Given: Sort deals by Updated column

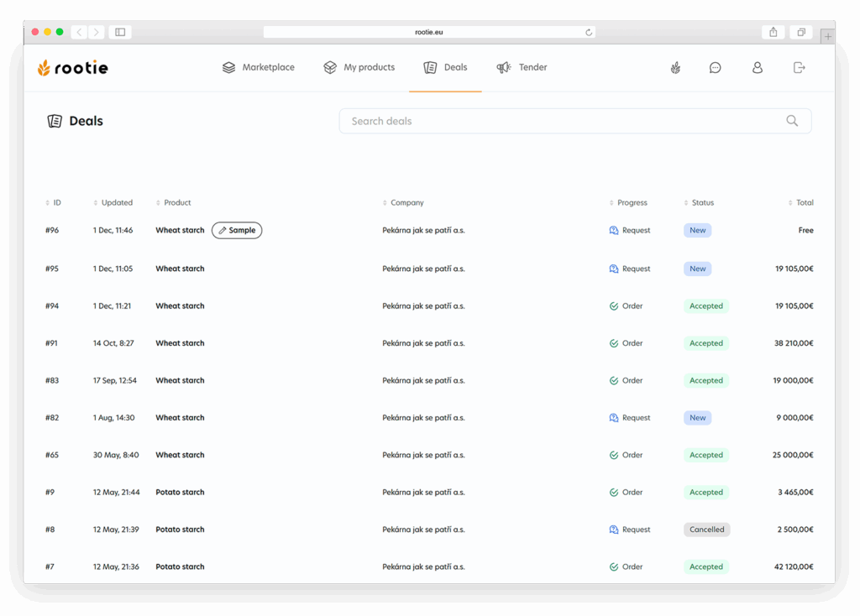Looking at the screenshot, I should coord(114,203).
